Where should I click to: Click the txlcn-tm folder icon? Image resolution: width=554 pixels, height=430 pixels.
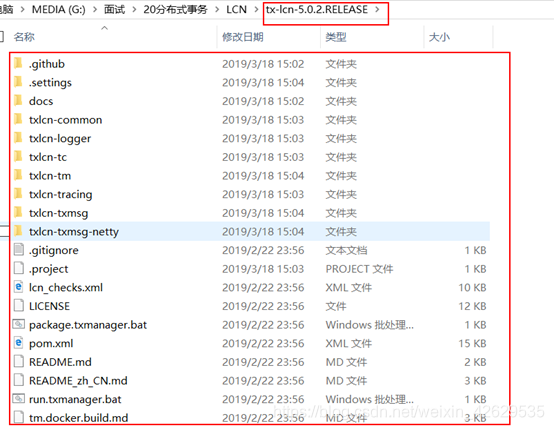click(18, 176)
